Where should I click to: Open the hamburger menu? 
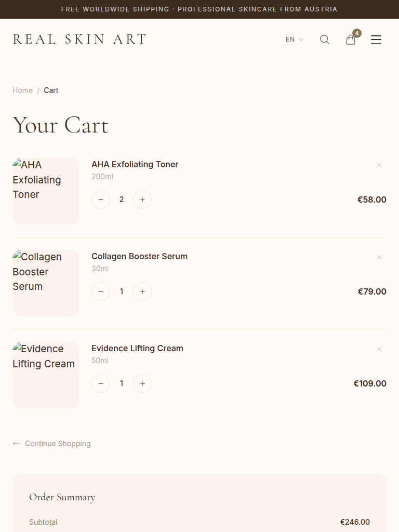[376, 39]
